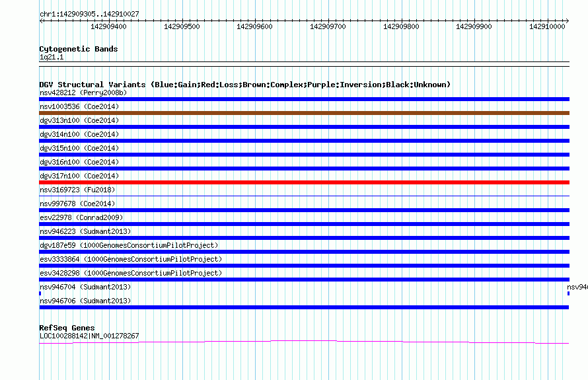Click the DGV Structural Variants track title
Viewport: 588px width, 380px height.
[x=245, y=85]
